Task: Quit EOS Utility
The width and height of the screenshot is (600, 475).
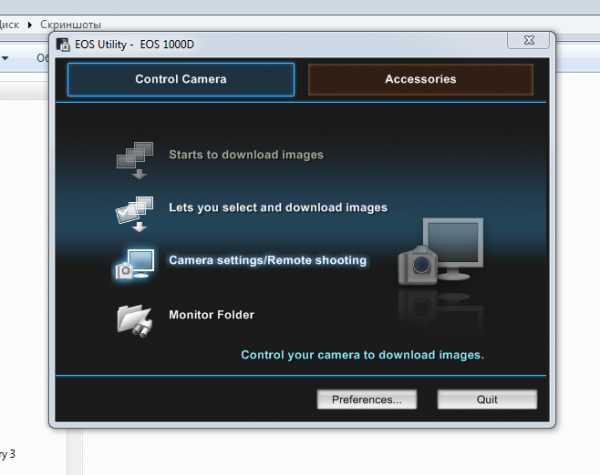Action: (487, 400)
